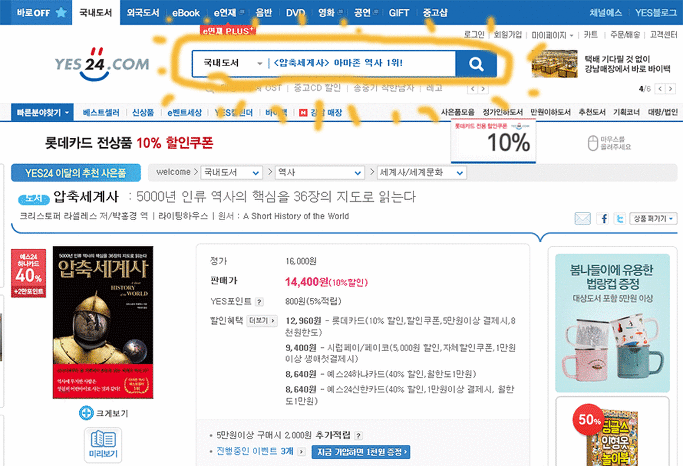Open the search category 국내도서 dropdown

coord(231,64)
